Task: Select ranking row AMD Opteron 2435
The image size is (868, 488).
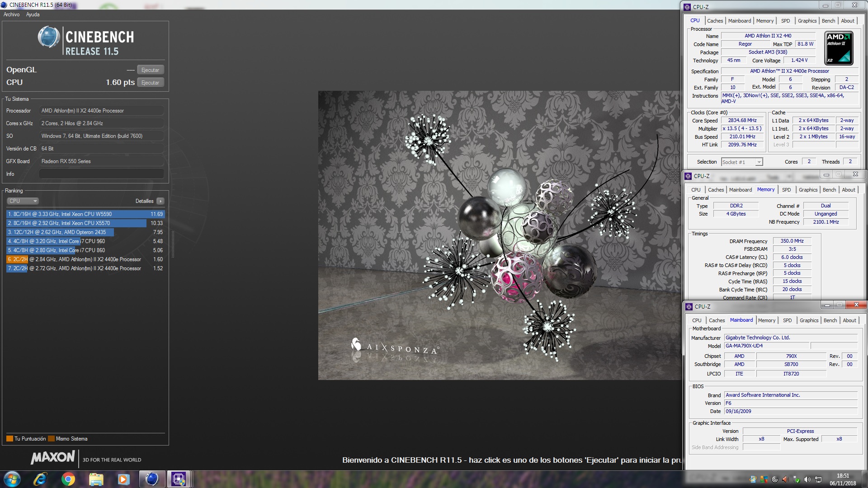Action: pos(85,232)
